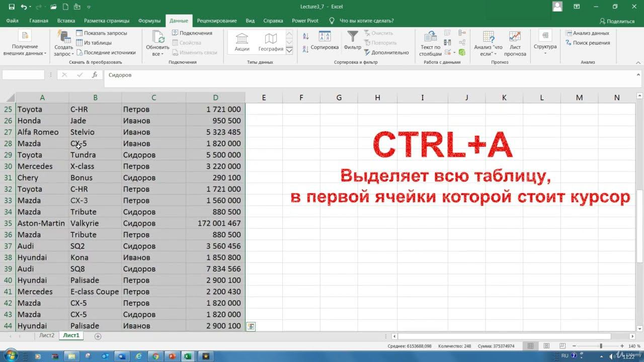Click the zoom slider handle

(601, 346)
